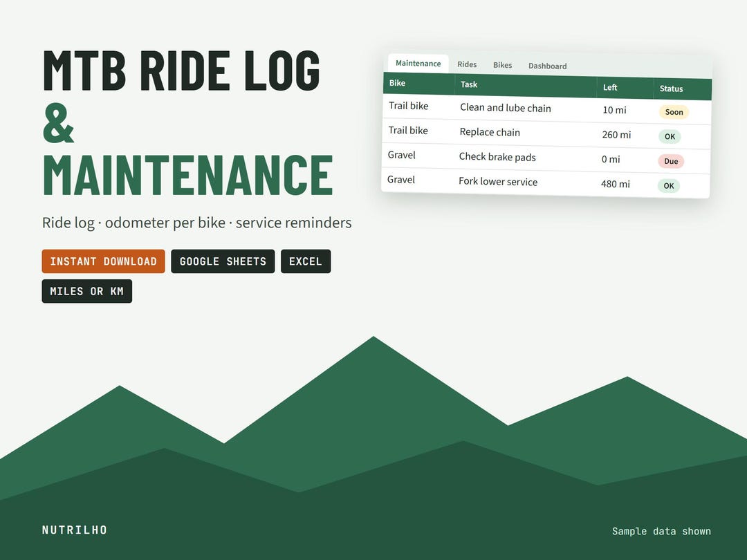
Task: Click the Soon status pill
Action: (674, 112)
